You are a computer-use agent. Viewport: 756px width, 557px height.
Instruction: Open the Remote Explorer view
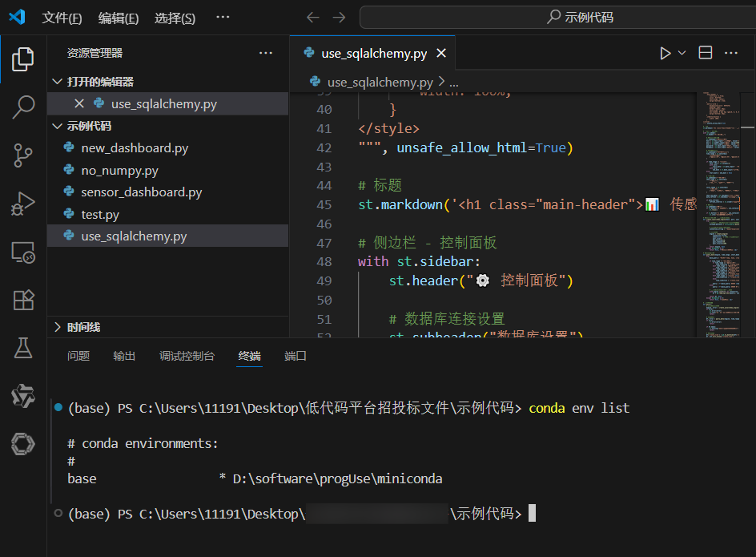[22, 252]
